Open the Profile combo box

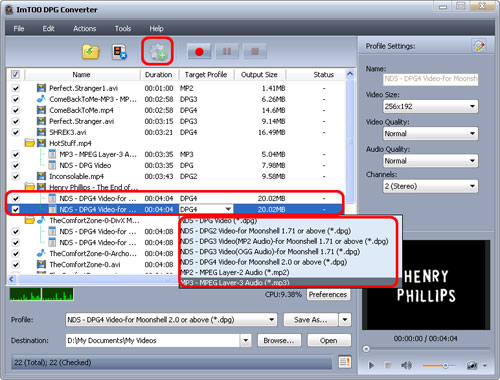tap(171, 320)
